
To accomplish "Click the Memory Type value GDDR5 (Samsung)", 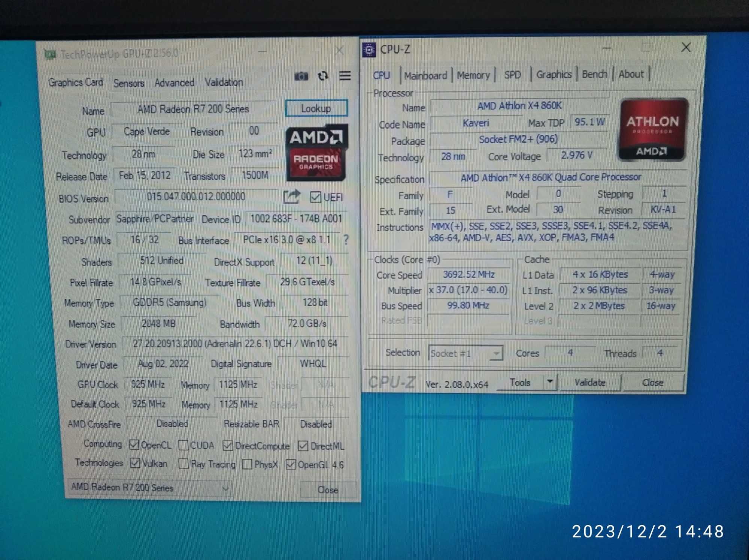I will pos(170,302).
